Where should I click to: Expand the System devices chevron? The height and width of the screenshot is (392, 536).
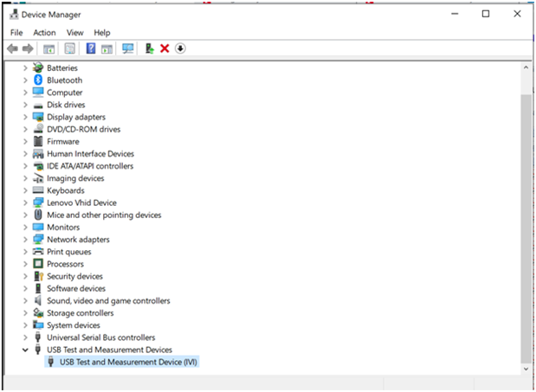(x=25, y=325)
